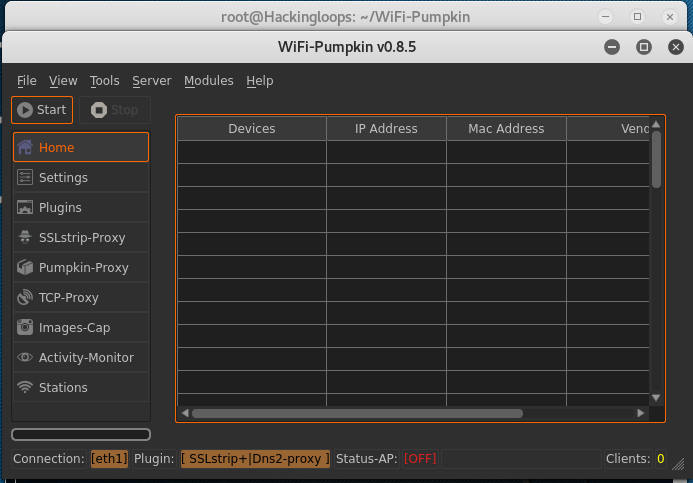Close the WiFi-Pumpkin window
Viewport: 693px width, 483px height.
[676, 47]
